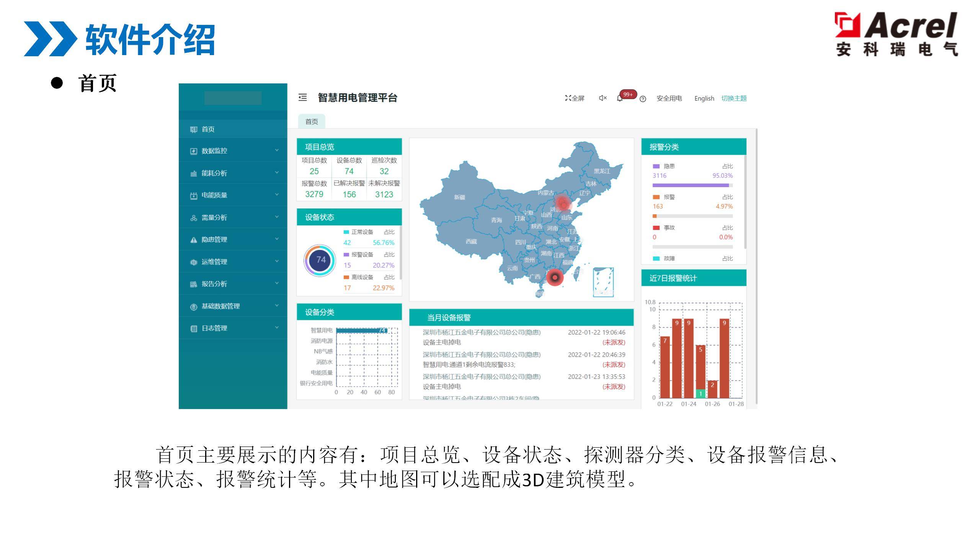This screenshot has height=551, width=980.
Task: Expand the 运维管理 menu chevron
Action: click(x=276, y=261)
